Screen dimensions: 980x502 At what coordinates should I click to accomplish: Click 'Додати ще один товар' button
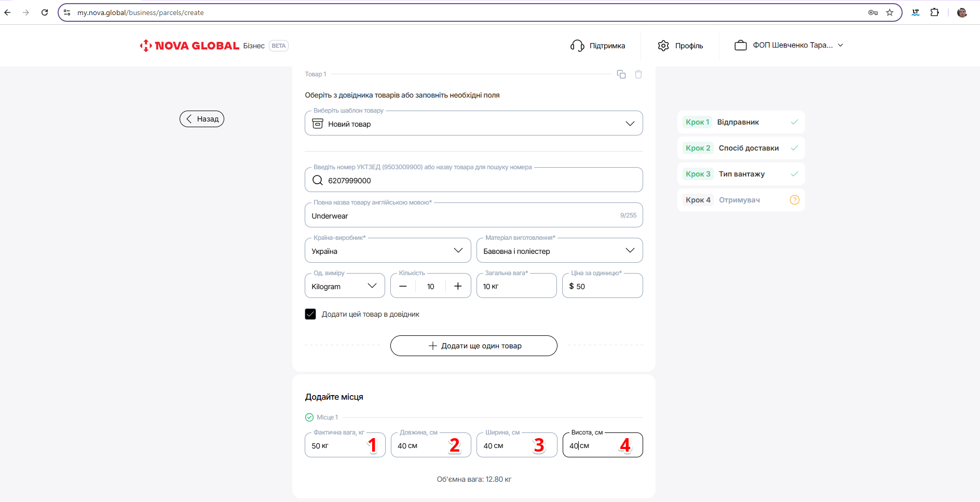473,346
